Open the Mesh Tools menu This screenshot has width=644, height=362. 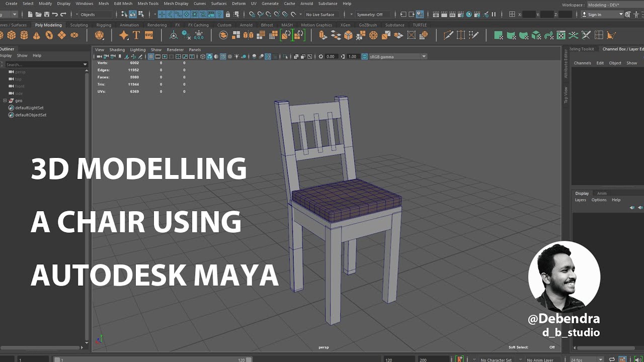[x=147, y=4]
